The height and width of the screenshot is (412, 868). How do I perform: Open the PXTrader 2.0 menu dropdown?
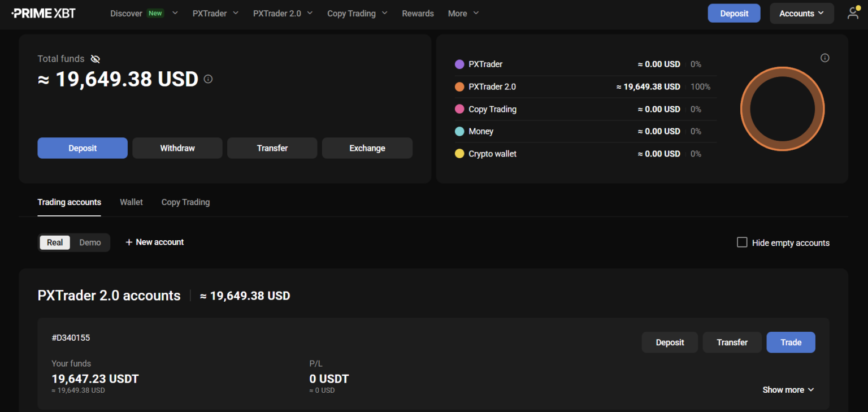pyautogui.click(x=283, y=14)
